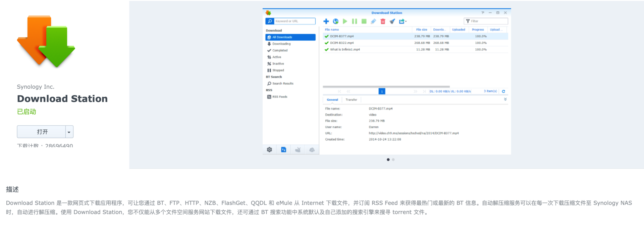The height and width of the screenshot is (225, 644).
Task: Click the add download plus icon
Action: 326,21
